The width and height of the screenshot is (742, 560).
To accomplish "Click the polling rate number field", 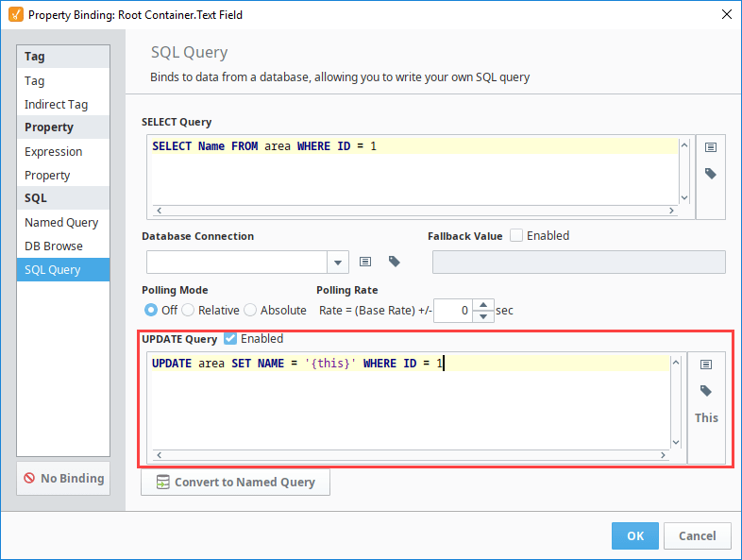I will (x=453, y=311).
